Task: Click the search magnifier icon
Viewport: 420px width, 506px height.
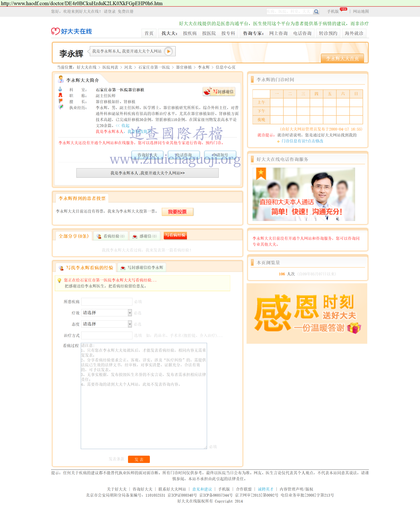Action: point(316,11)
